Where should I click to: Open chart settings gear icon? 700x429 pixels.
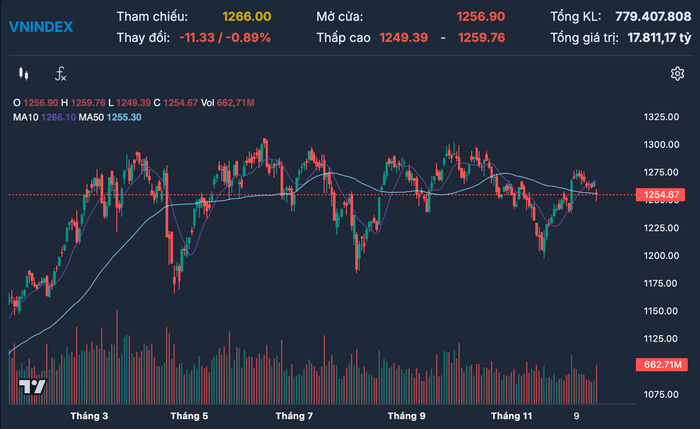click(x=677, y=74)
